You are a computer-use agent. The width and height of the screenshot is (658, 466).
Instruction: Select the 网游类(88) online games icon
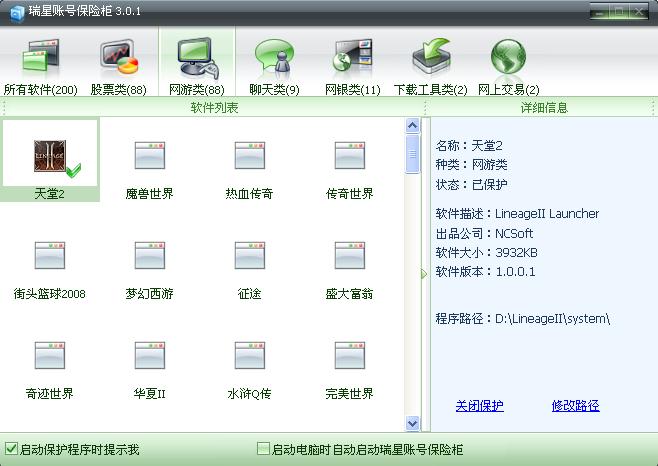click(x=197, y=58)
